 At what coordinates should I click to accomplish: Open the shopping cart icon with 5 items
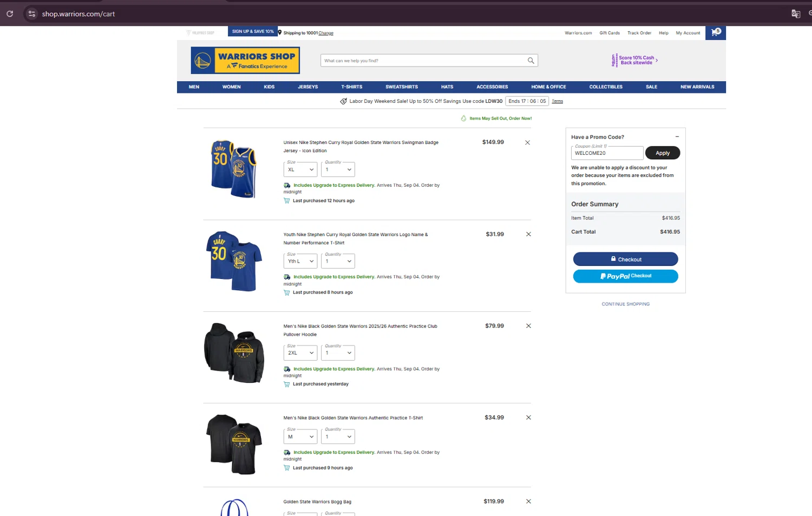tap(716, 32)
